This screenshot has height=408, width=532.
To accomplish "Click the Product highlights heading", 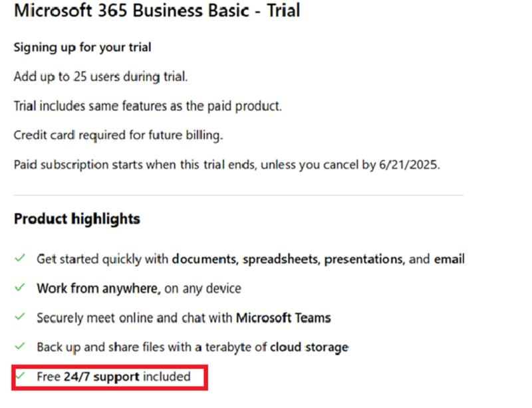I will pyautogui.click(x=77, y=219).
